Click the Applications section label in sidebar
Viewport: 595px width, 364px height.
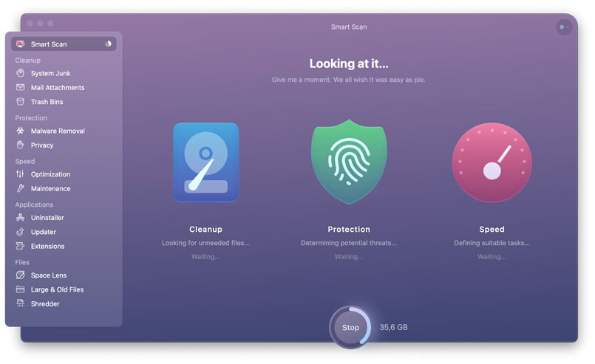click(34, 205)
